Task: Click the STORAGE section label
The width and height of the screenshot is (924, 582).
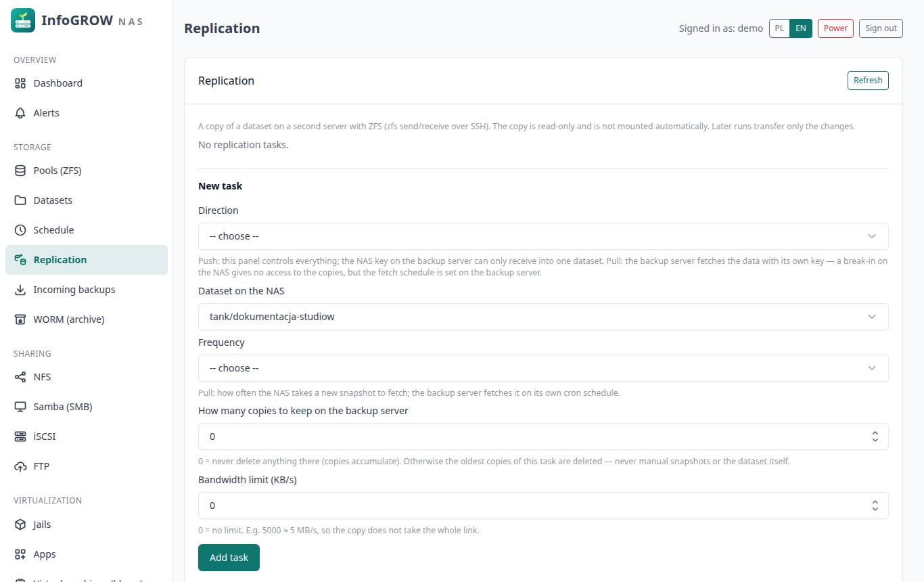Action: 32,147
